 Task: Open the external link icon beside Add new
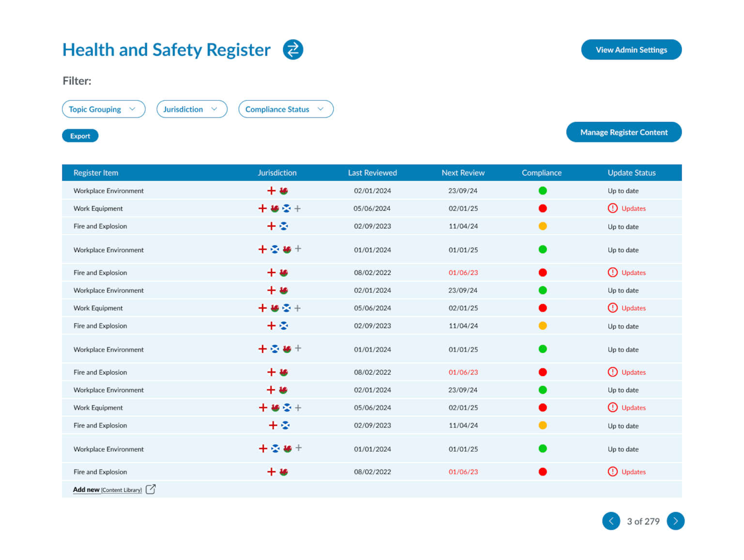(151, 489)
